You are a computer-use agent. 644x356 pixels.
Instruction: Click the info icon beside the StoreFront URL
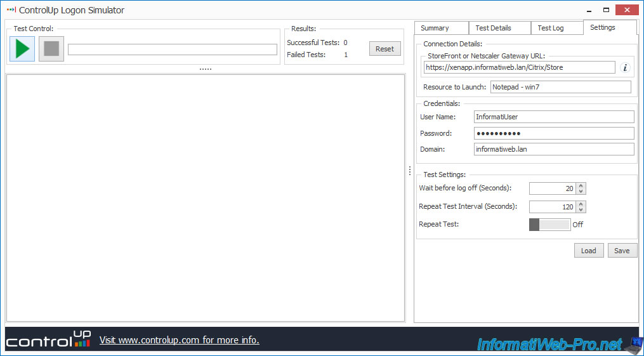click(625, 68)
